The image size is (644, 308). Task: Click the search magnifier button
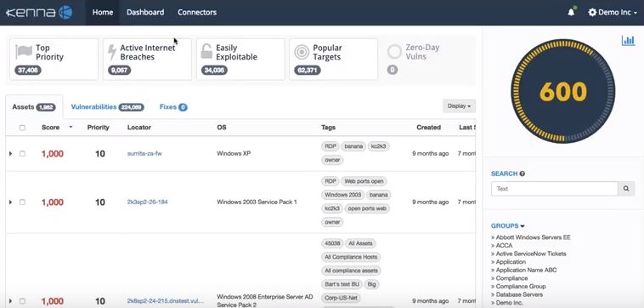tap(626, 189)
